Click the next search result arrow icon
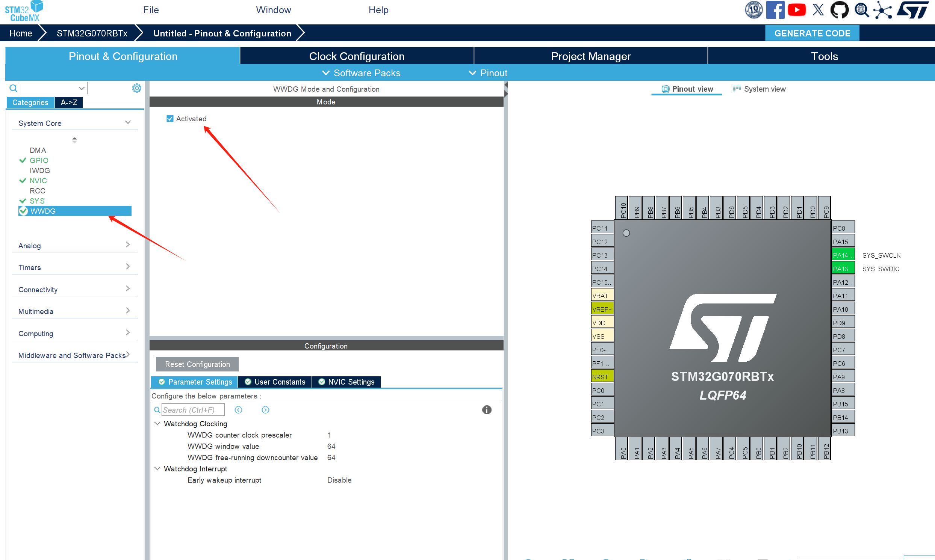 coord(265,410)
